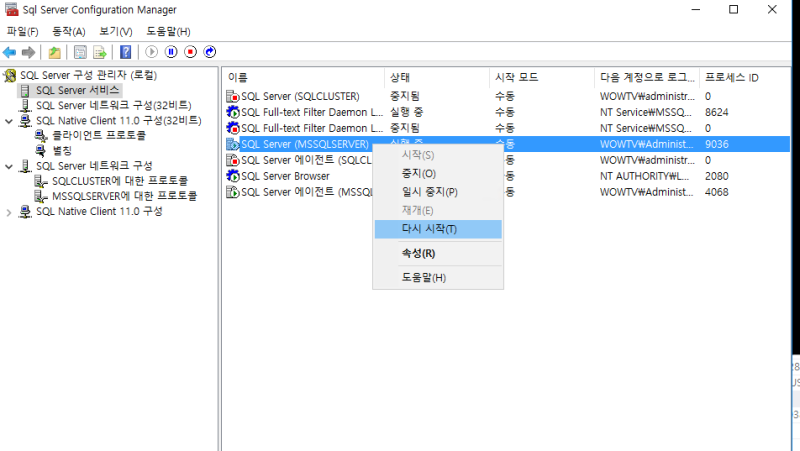Screen dimensions: 800x451
Task: Click 실행 중 status of Full-text Filter Daemon
Action: [x=406, y=112]
